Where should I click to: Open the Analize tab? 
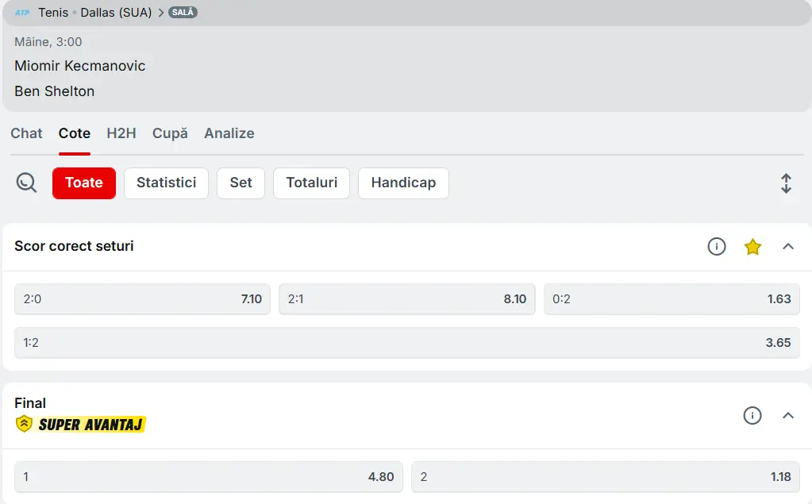click(229, 133)
